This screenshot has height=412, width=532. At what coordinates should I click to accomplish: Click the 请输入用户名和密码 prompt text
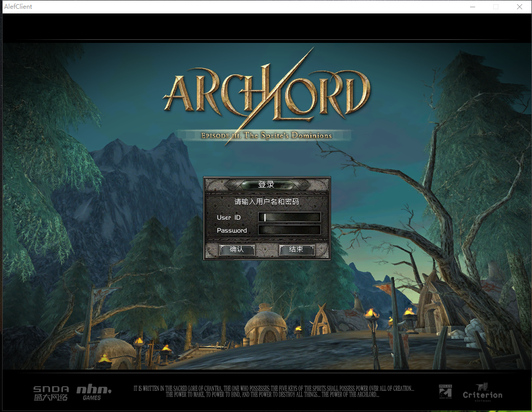pyautogui.click(x=267, y=202)
